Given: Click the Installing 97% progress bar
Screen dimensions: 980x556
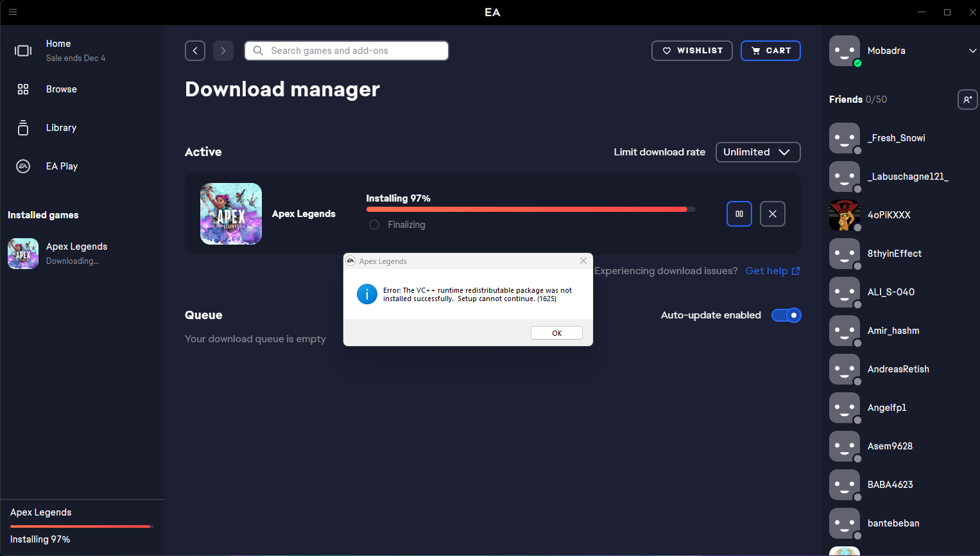Looking at the screenshot, I should [x=531, y=209].
